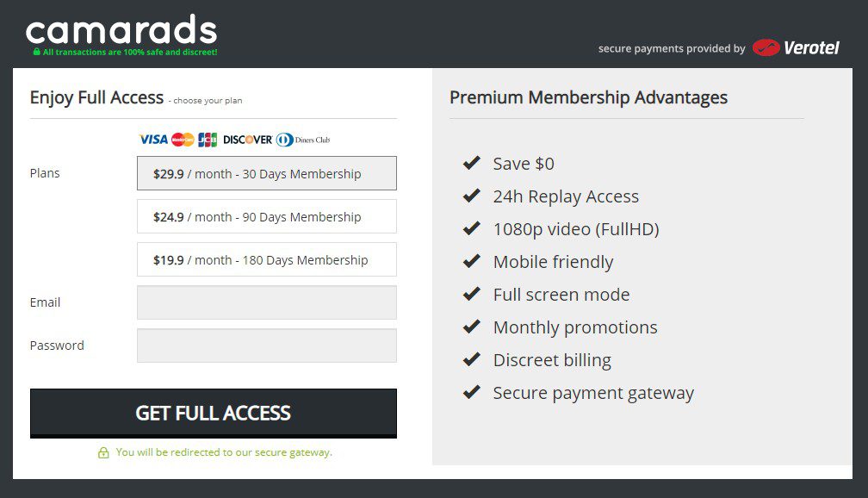Screen dimensions: 868x498
Task: Click the Verotel secure payments logo
Action: (x=797, y=48)
